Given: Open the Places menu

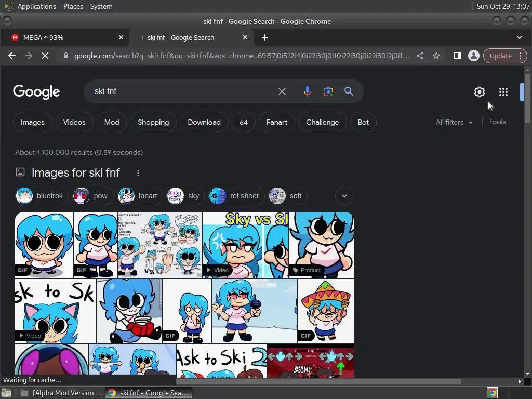Looking at the screenshot, I should [x=73, y=6].
